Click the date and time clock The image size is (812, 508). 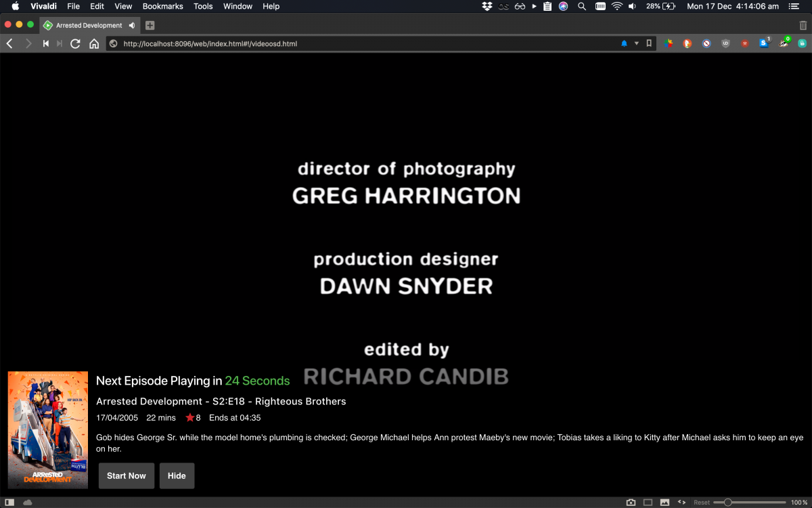point(733,6)
